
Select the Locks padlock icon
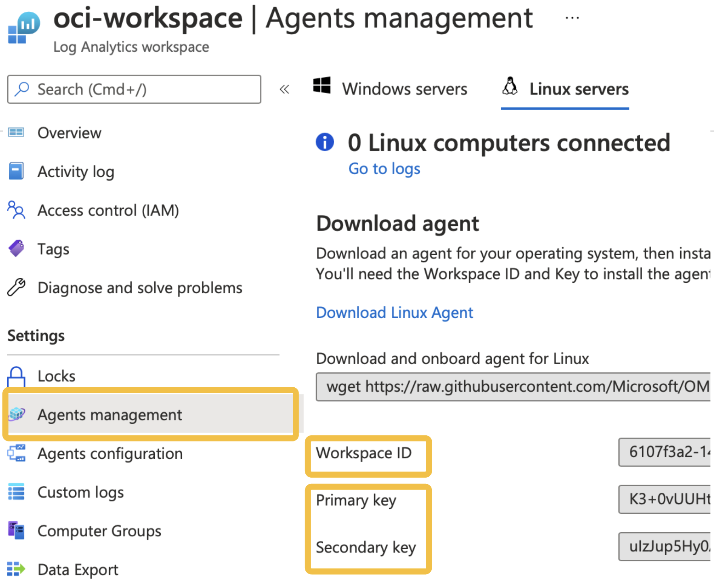click(x=16, y=376)
